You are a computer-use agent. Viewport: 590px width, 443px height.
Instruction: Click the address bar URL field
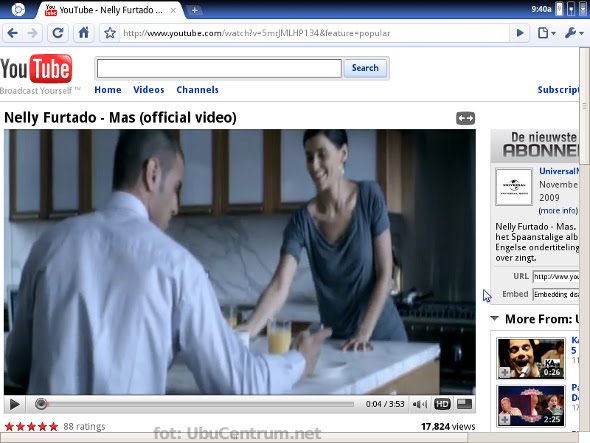(314, 33)
